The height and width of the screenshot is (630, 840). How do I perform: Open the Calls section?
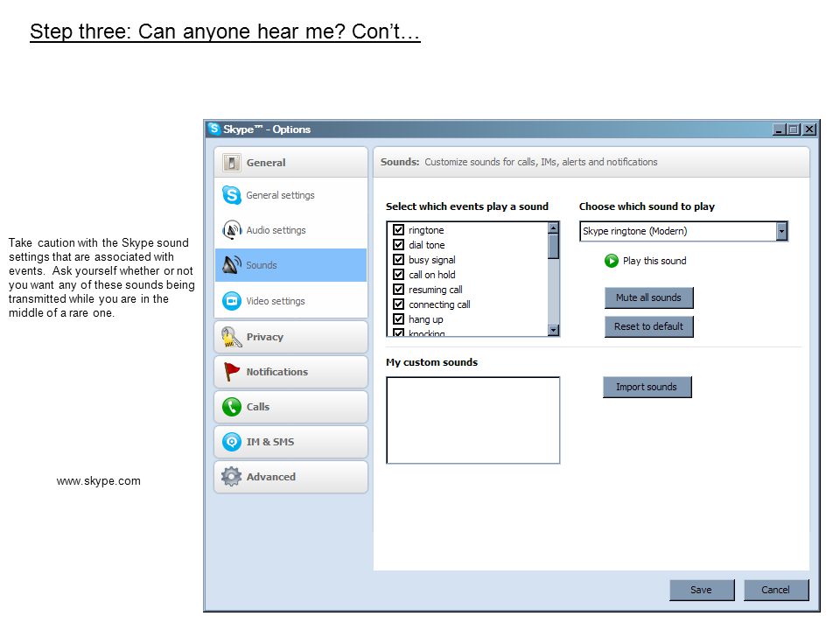coord(290,407)
